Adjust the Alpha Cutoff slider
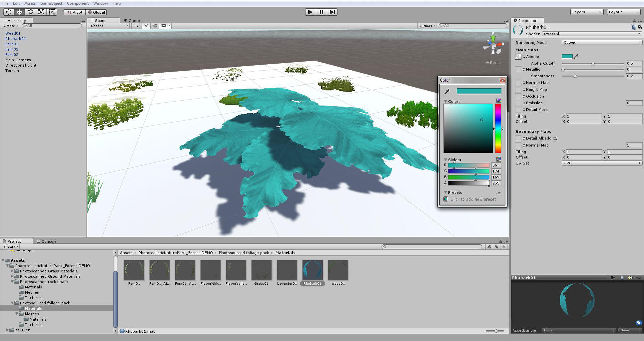644x341 pixels. pos(593,63)
